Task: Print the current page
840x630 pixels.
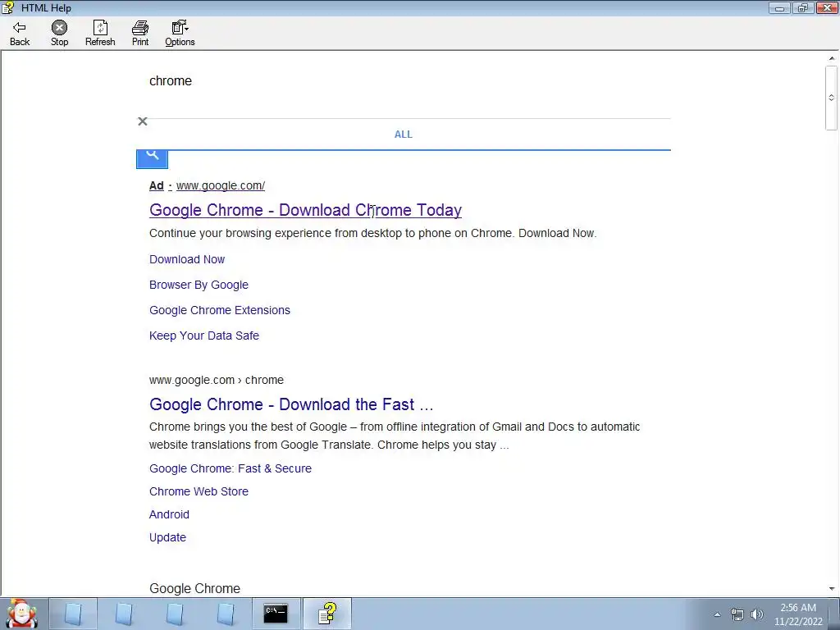Action: [x=140, y=33]
